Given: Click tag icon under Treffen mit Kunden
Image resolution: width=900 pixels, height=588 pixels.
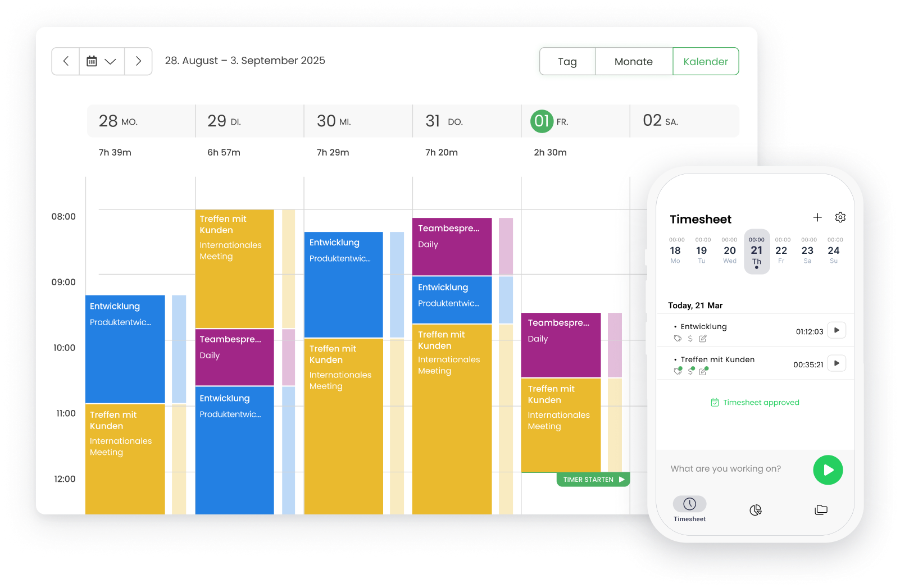Looking at the screenshot, I should point(678,371).
